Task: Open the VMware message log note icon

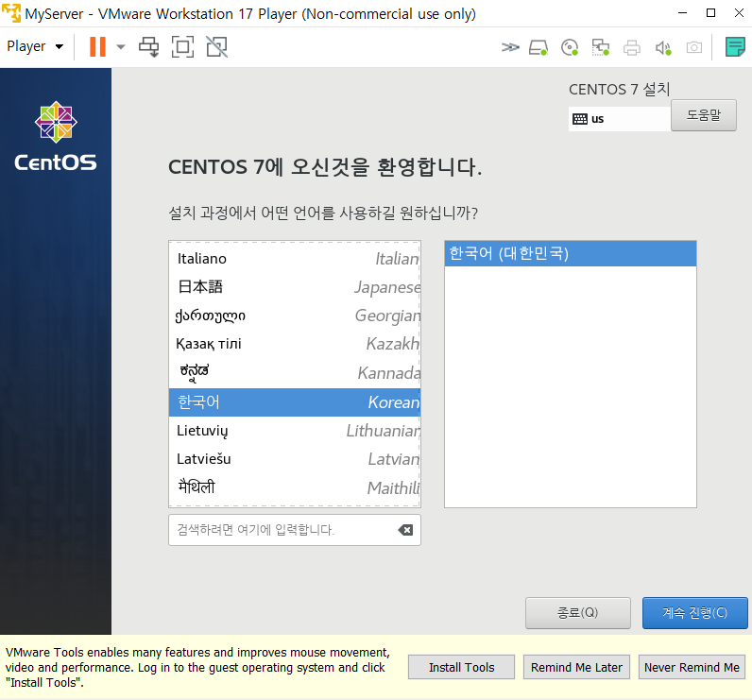Action: tap(735, 47)
